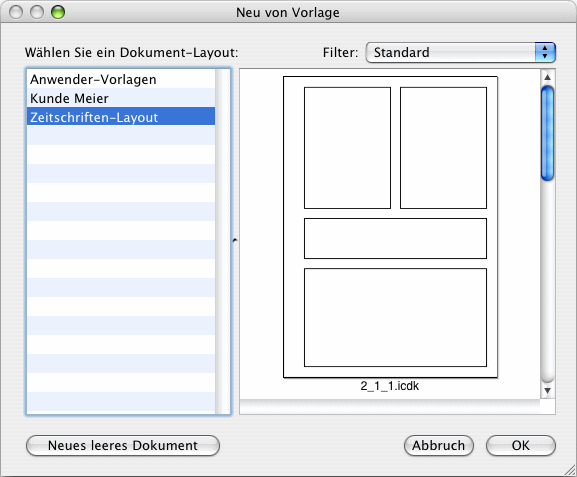Select the Kunde Meier entry

(121, 98)
